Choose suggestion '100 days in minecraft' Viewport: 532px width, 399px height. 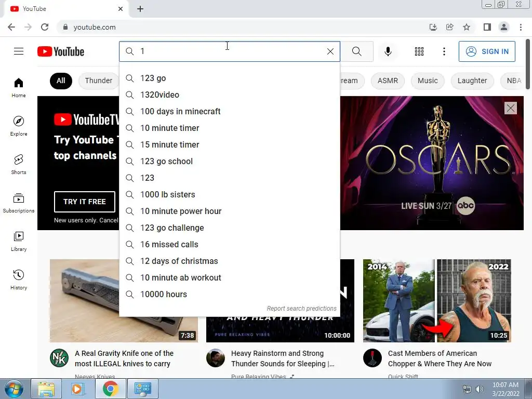229,112
